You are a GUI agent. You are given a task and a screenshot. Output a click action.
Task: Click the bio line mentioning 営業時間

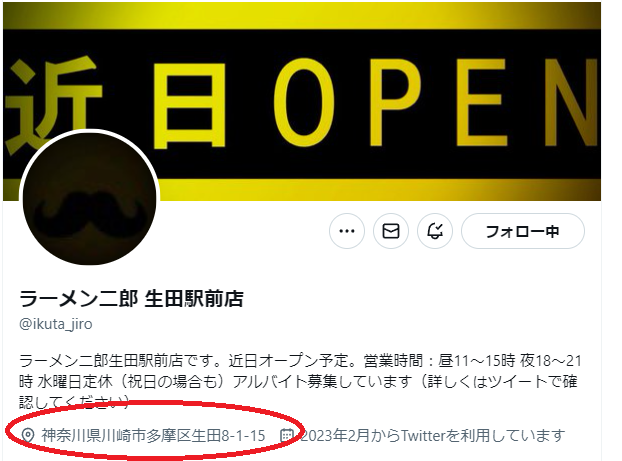(300, 361)
